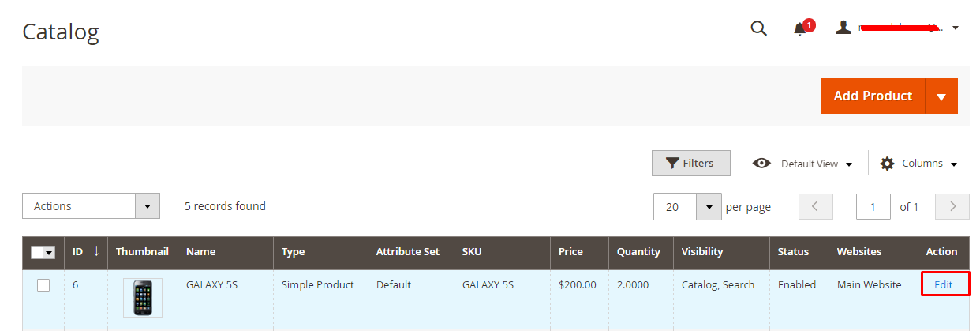Check the GALAXY 5S row checkbox
Viewport: 980px width, 331px height.
[x=43, y=285]
